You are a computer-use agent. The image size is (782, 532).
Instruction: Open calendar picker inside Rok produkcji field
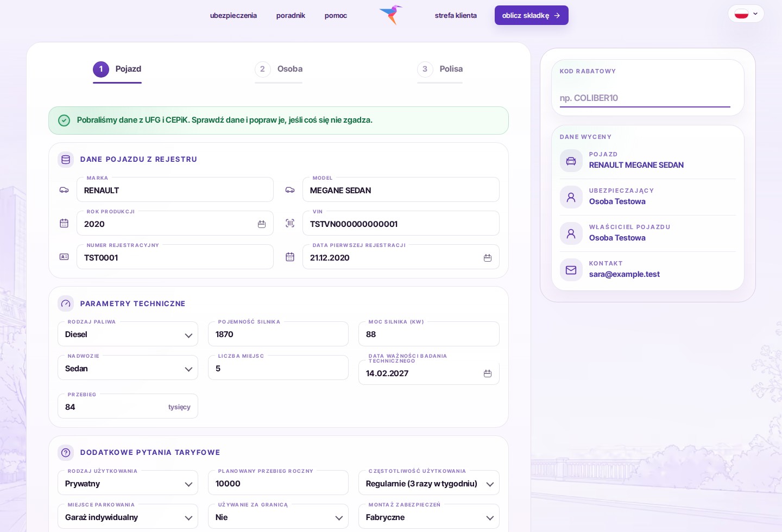[x=262, y=224]
